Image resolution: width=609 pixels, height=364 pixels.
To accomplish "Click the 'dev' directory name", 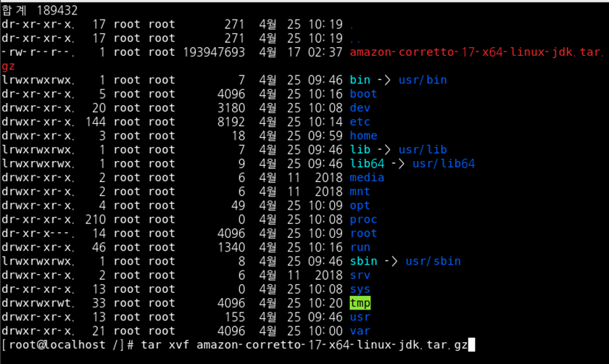I will tap(360, 107).
